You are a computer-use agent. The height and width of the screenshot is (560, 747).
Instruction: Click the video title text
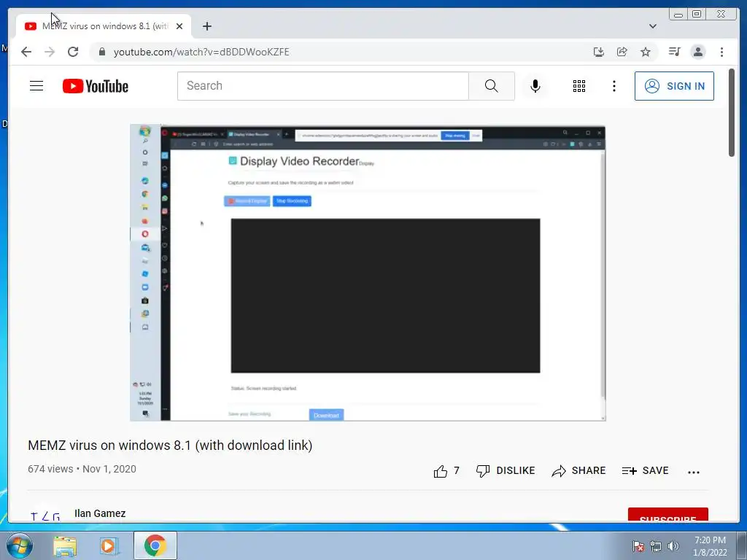coord(170,446)
